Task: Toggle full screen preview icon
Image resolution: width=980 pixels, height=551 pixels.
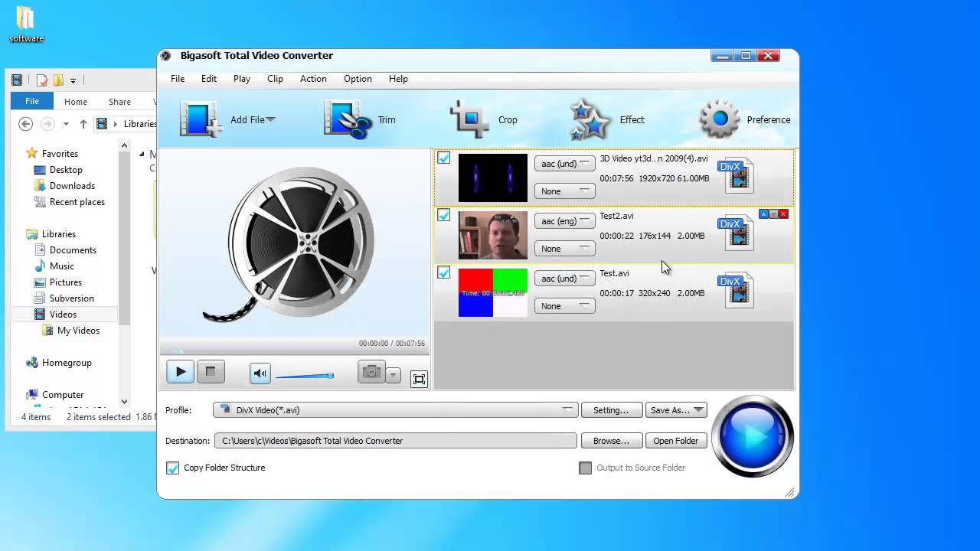Action: click(x=419, y=379)
